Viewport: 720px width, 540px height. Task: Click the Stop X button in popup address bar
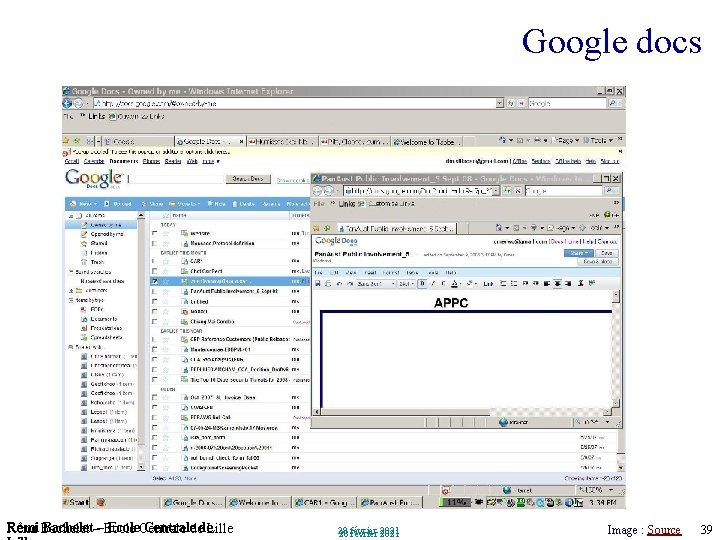[x=518, y=191]
